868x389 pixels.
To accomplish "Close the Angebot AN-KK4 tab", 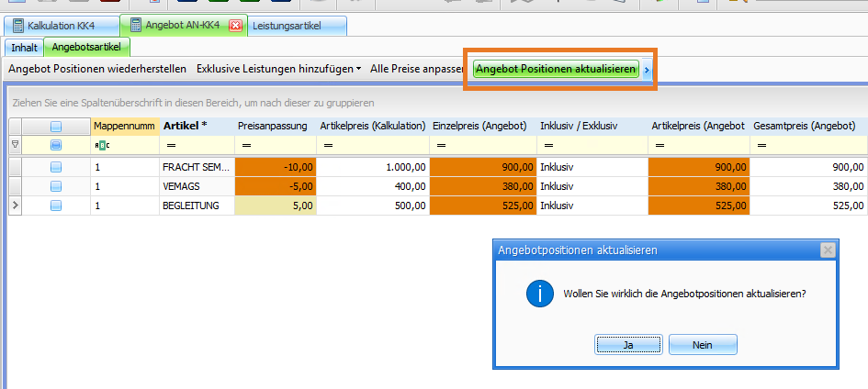I will pyautogui.click(x=234, y=26).
